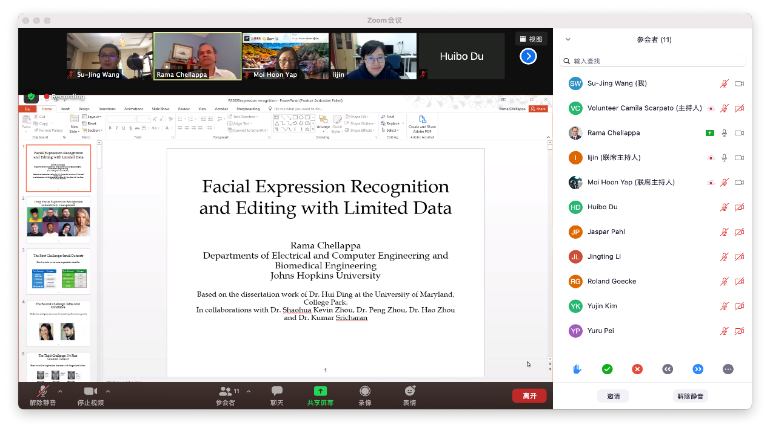Click the red Leave meeting button
Image resolution: width=770 pixels, height=431 pixels.
point(529,396)
